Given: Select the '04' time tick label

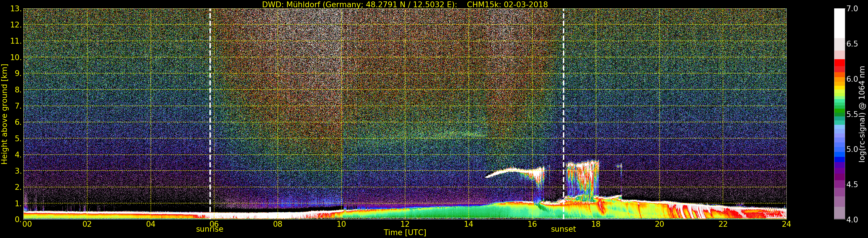Looking at the screenshot, I should coord(151,224).
